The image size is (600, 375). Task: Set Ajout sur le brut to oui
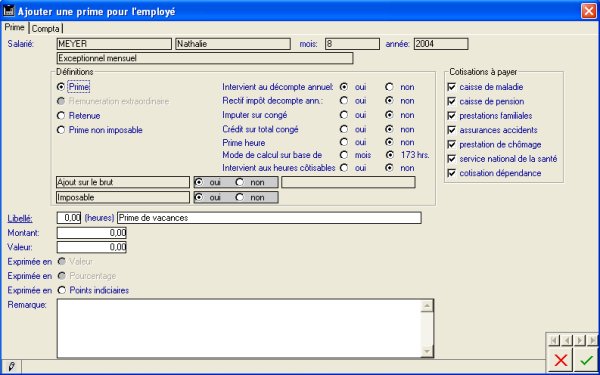coord(199,182)
